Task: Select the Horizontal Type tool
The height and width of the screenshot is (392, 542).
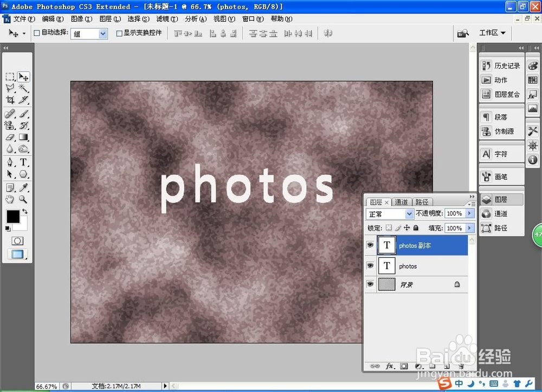Action: coord(23,162)
